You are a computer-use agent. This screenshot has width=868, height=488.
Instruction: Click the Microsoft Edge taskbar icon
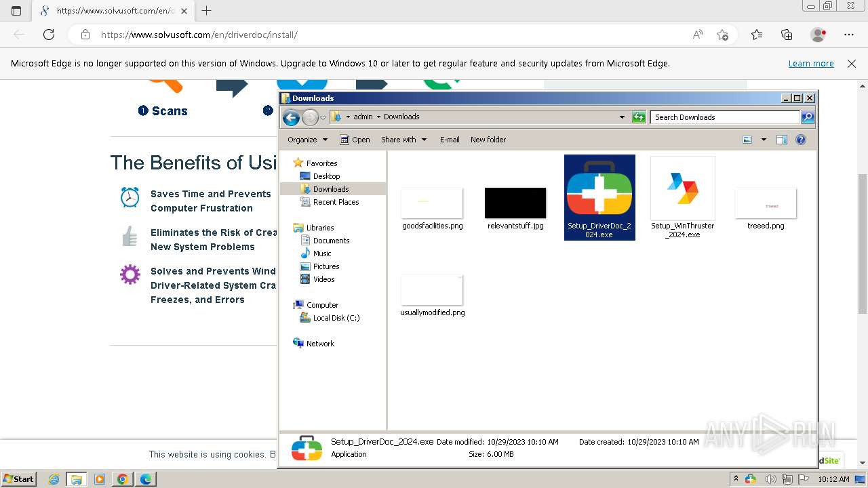[x=146, y=479]
